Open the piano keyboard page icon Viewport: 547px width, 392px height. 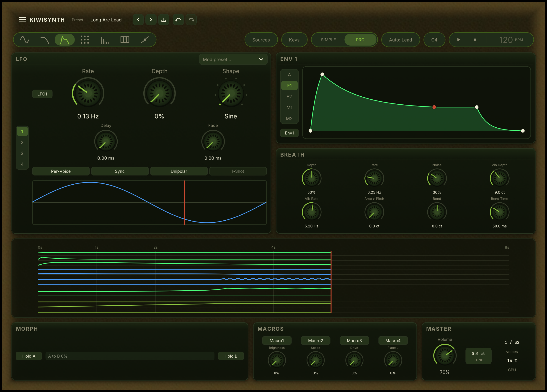[125, 40]
